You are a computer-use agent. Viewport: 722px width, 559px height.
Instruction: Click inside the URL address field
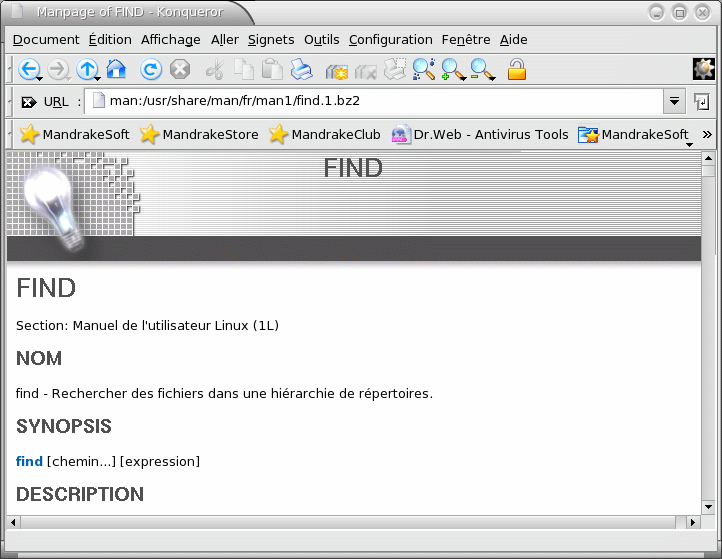click(x=373, y=101)
